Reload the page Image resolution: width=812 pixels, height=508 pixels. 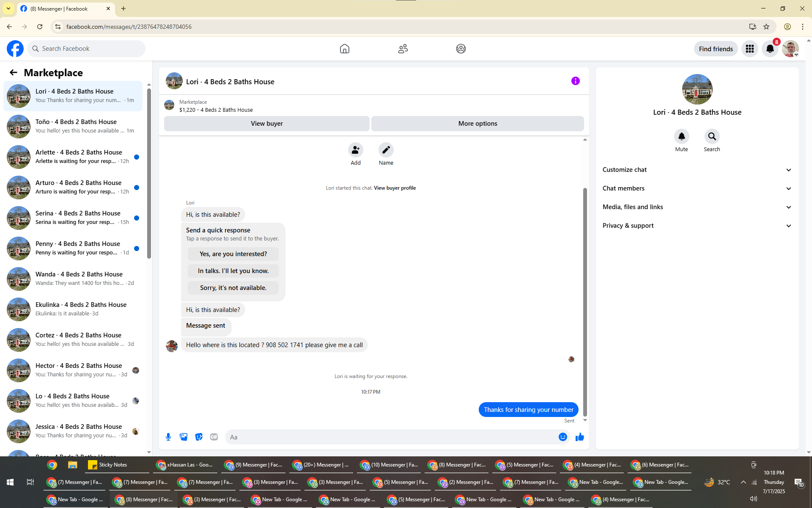pos(40,27)
